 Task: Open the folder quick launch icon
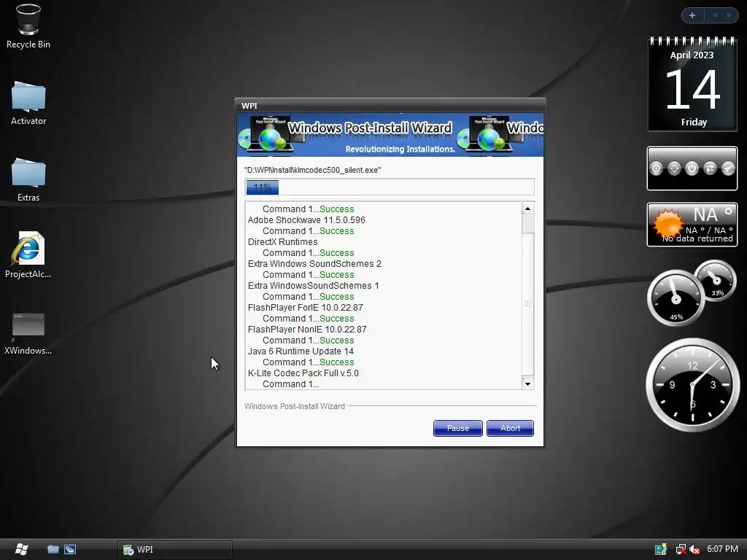[53, 550]
